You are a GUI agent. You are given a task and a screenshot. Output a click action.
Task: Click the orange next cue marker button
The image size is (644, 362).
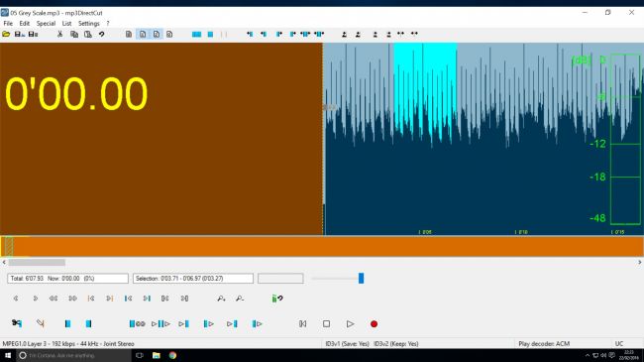coord(110,299)
